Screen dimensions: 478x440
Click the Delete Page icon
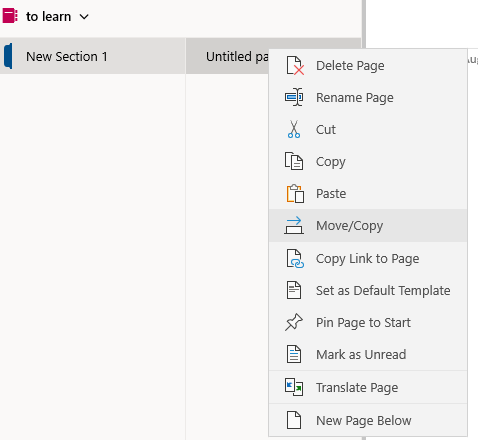coord(295,66)
